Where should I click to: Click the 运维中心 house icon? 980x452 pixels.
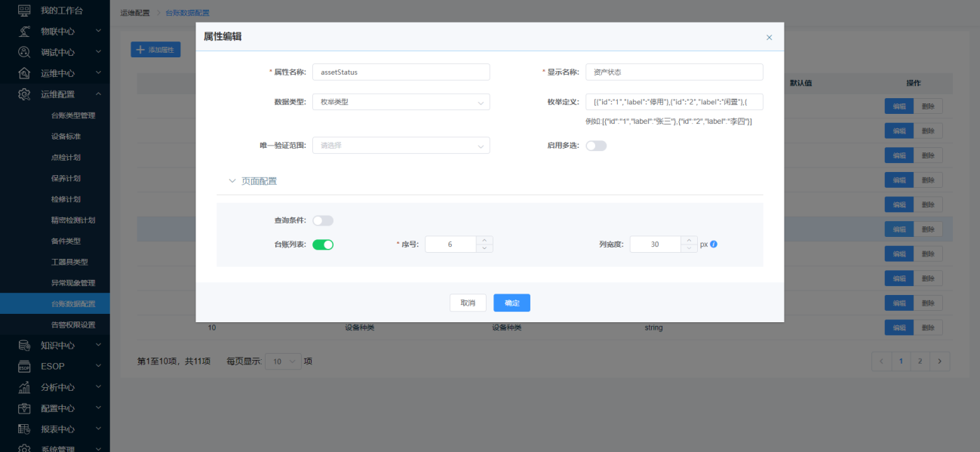(24, 73)
